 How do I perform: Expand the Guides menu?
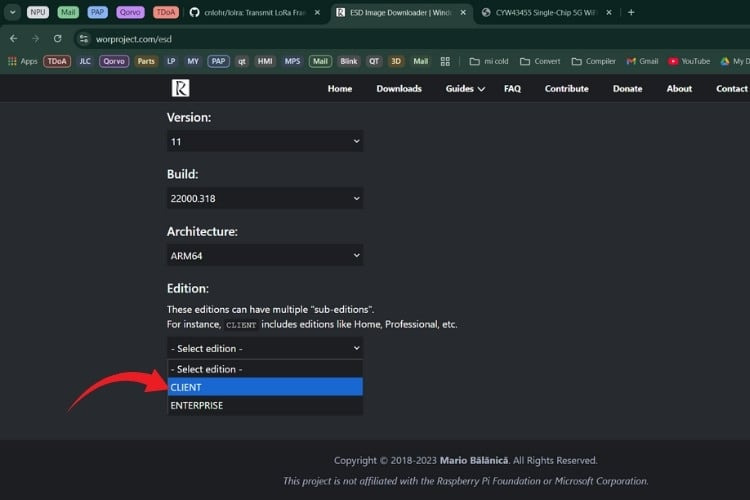click(x=465, y=89)
